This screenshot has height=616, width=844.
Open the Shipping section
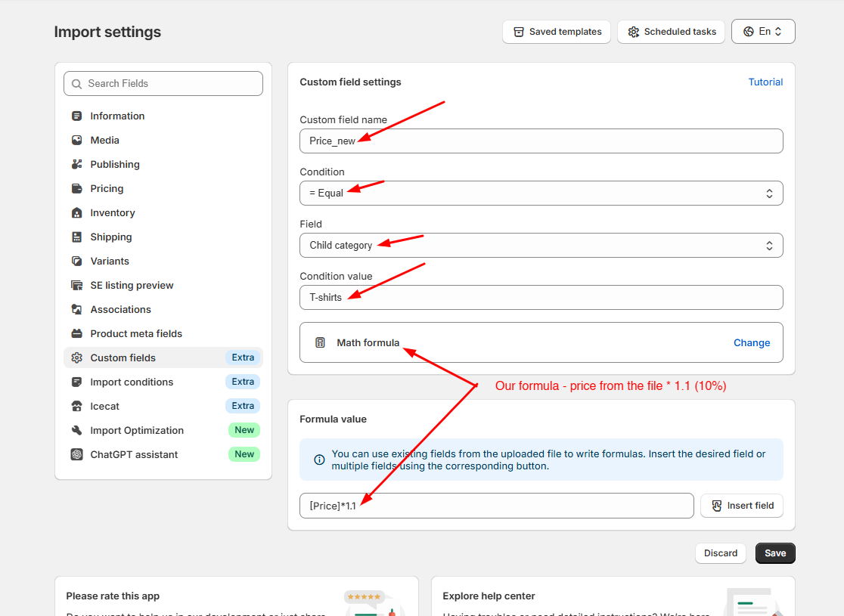[163, 237]
